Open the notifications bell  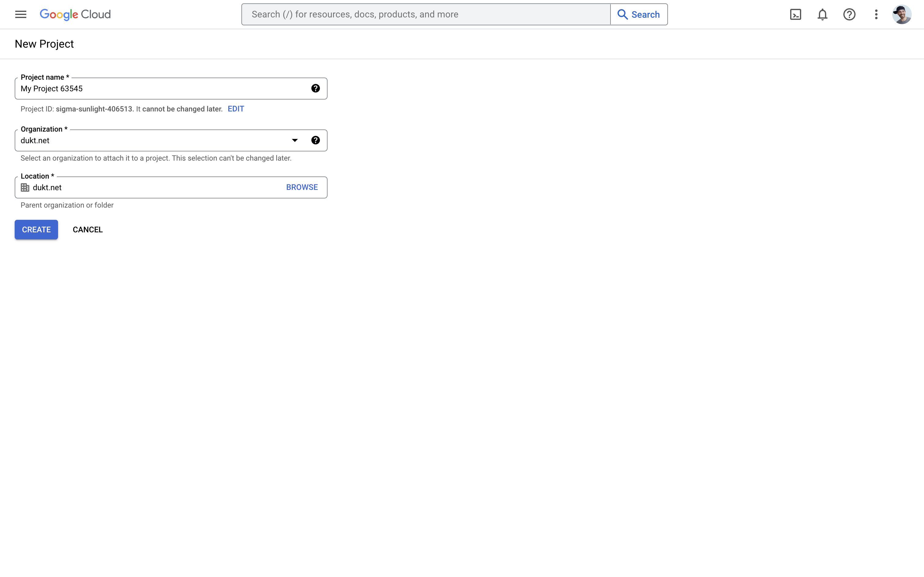(x=822, y=15)
